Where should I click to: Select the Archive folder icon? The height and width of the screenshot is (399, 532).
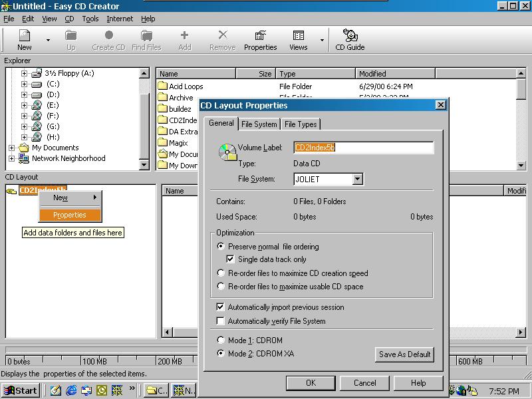tap(163, 97)
